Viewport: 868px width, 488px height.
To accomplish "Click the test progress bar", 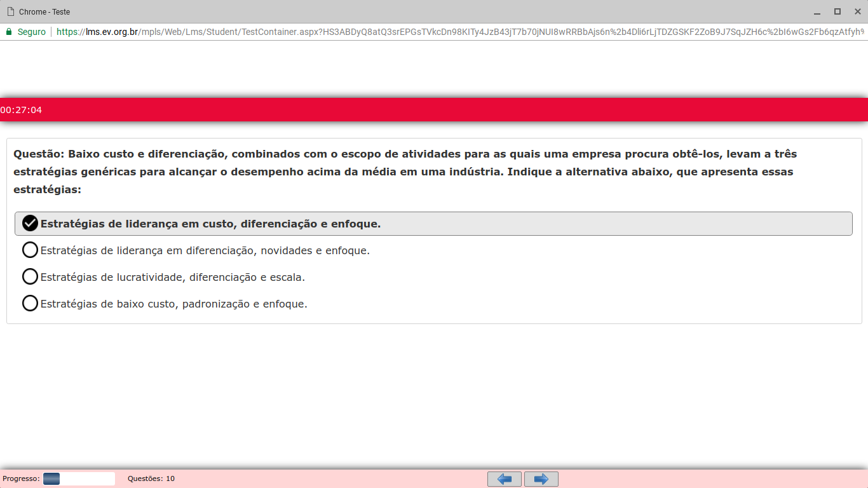I will coord(79,478).
